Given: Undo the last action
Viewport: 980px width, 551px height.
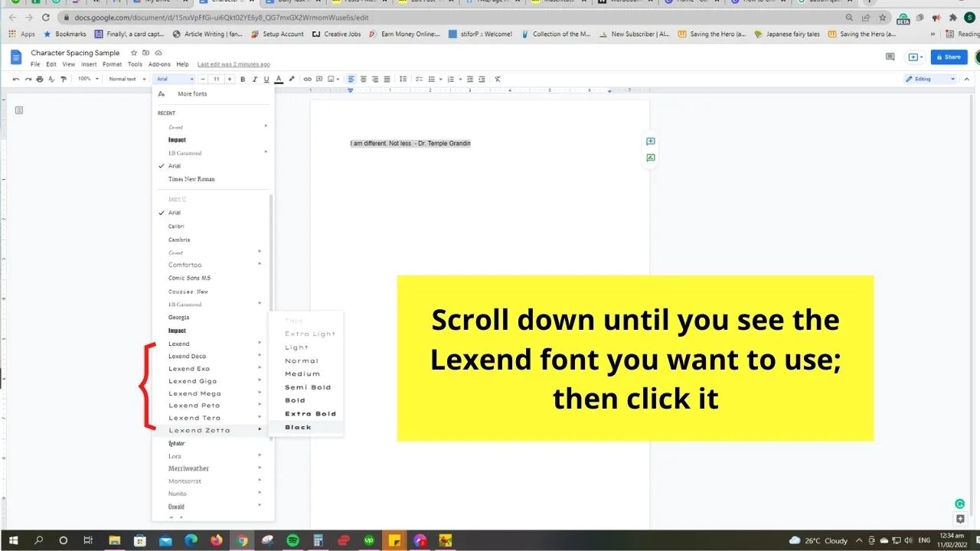Looking at the screenshot, I should [x=15, y=79].
